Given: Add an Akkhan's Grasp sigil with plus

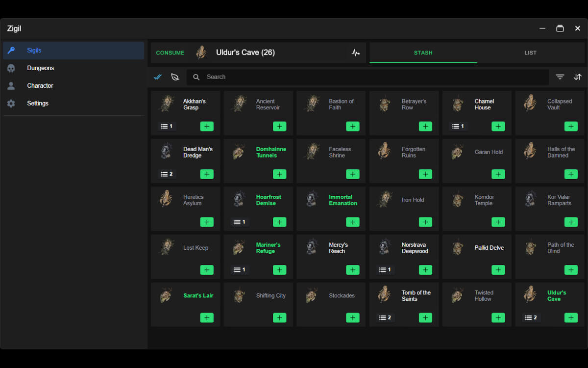Looking at the screenshot, I should [207, 127].
